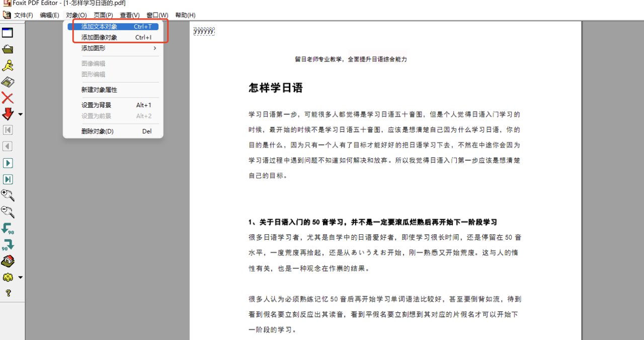Expand the gear icon's dropdown arrow

(x=20, y=277)
